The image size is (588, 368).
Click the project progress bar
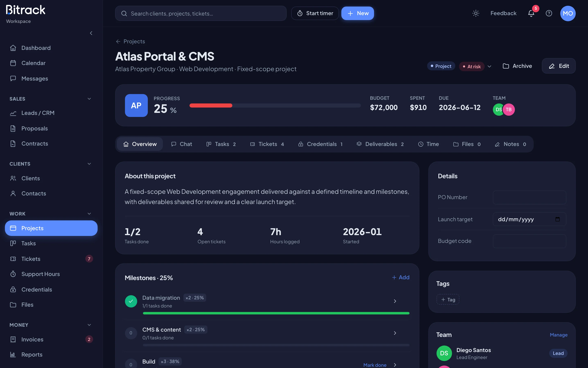pyautogui.click(x=275, y=105)
